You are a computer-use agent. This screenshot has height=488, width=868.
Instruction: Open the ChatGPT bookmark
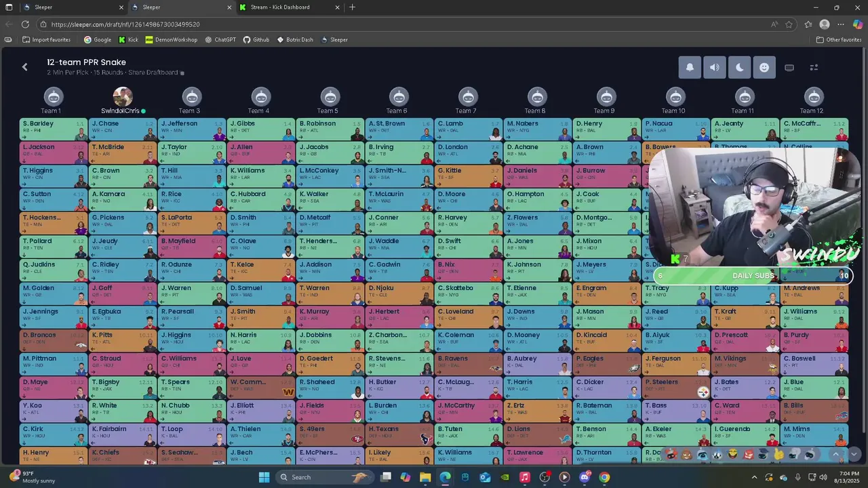coord(220,40)
